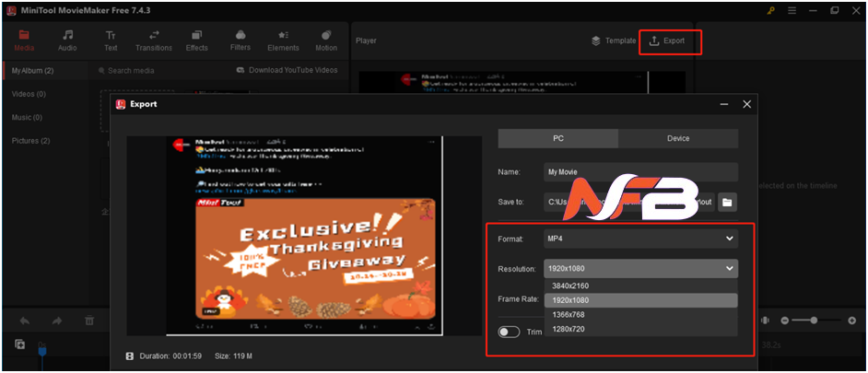Click the browse folder icon beside Save to
This screenshot has width=868, height=373.
tap(727, 202)
